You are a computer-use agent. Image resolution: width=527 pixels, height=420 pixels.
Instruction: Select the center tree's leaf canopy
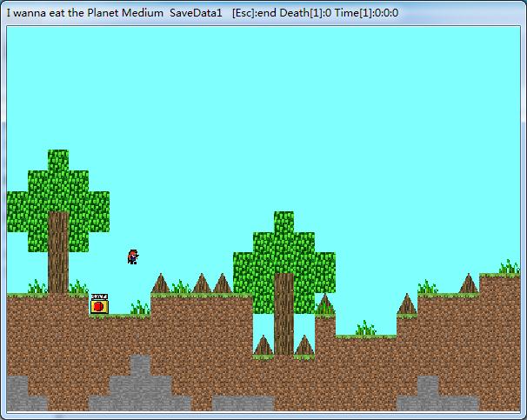(284, 252)
